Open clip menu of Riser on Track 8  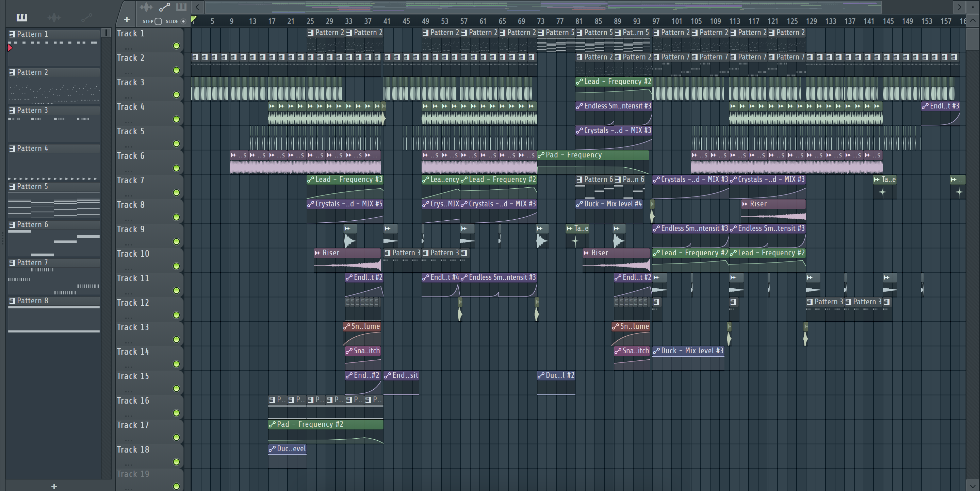[745, 204]
